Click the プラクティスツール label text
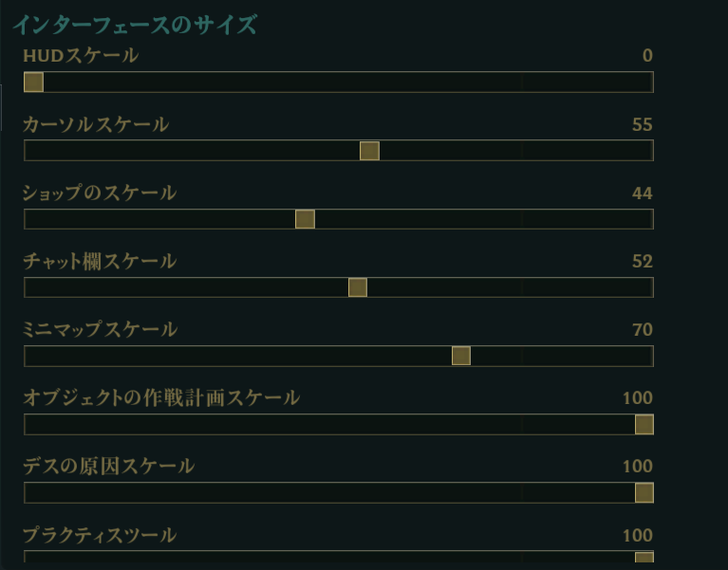Screen dimensions: 728x570 [x=100, y=536]
